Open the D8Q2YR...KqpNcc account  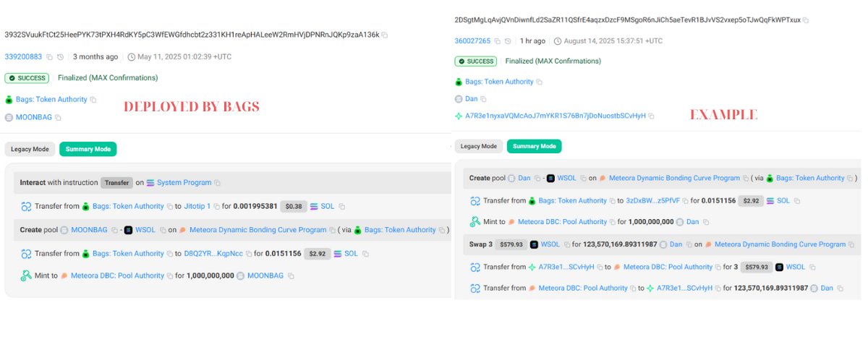(x=213, y=254)
